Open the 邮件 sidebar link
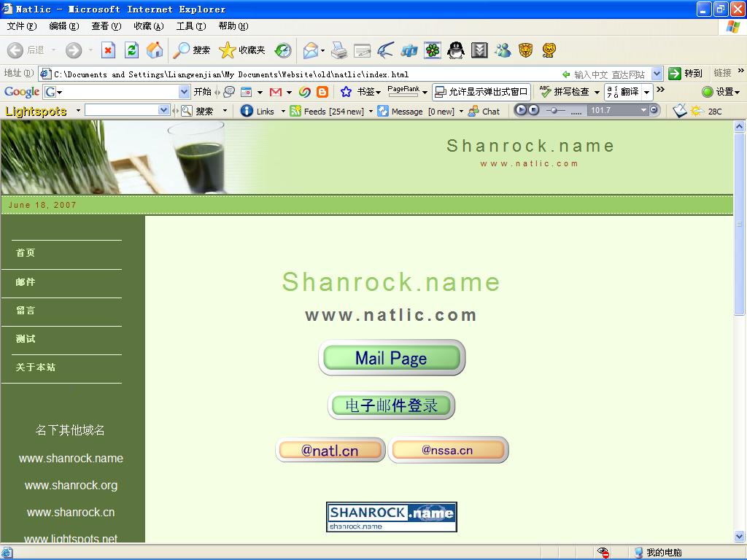The height and width of the screenshot is (560, 747). click(26, 282)
